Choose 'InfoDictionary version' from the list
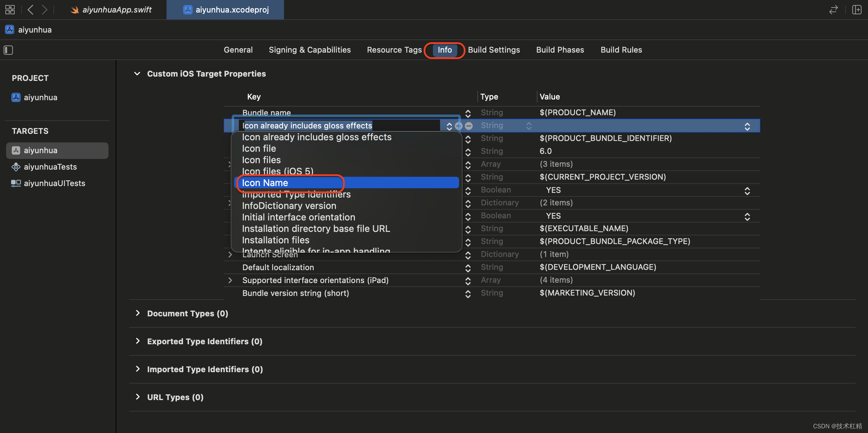 click(x=347, y=206)
